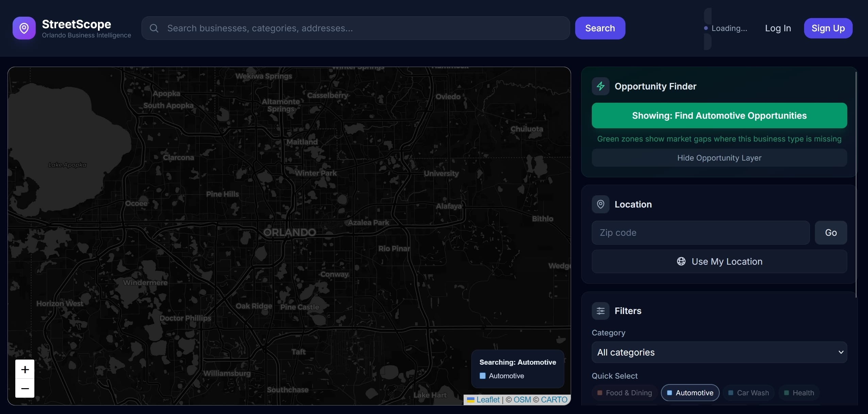Expand the category list chevron
The image size is (868, 414).
click(x=841, y=352)
